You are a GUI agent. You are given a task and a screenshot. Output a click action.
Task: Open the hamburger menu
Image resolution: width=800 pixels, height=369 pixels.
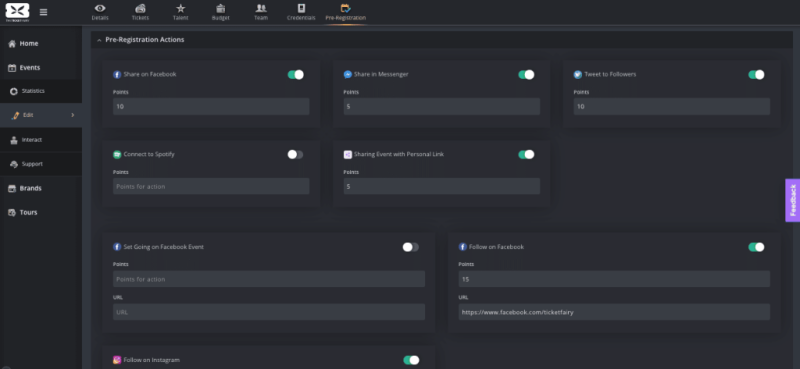coord(43,12)
